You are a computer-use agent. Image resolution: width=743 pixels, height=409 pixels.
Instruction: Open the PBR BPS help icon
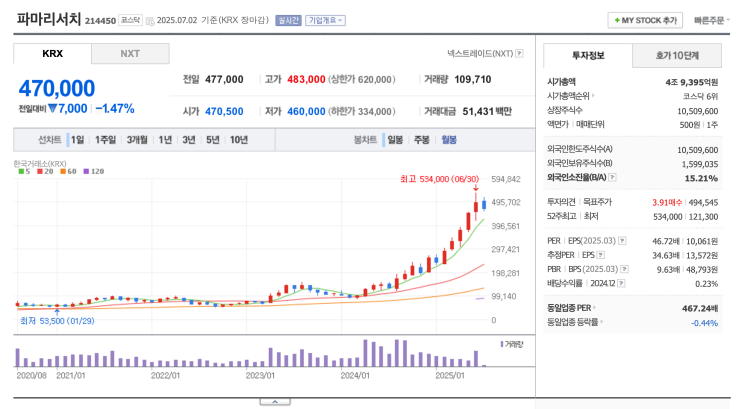(625, 269)
